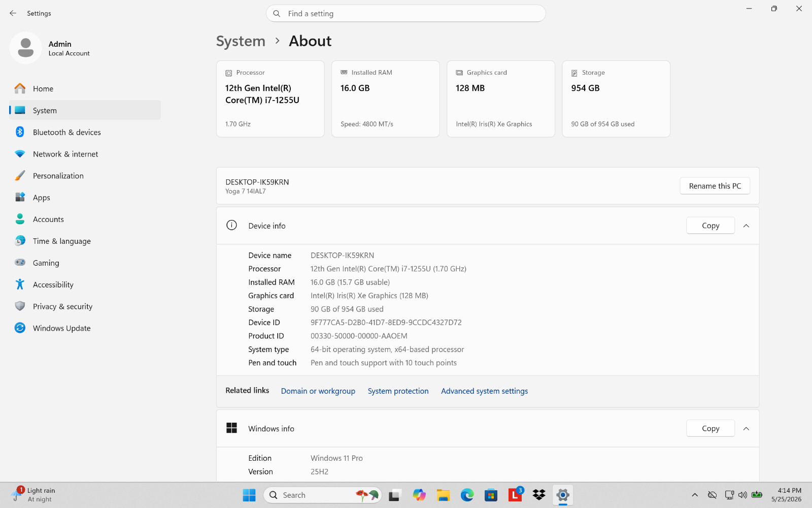The width and height of the screenshot is (812, 508).
Task: Open Dropbox from the taskbar
Action: click(539, 495)
